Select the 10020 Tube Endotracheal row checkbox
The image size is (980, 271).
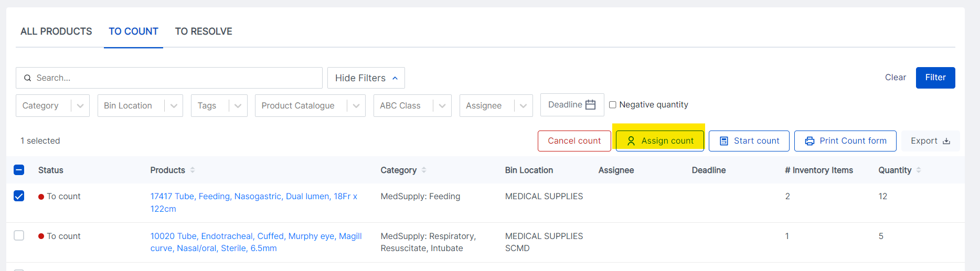19,235
